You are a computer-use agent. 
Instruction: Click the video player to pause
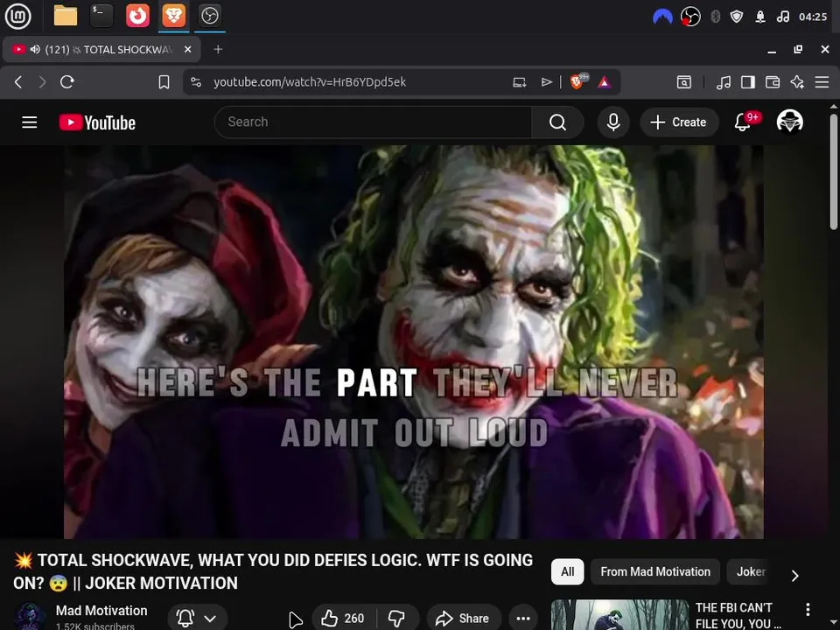pyautogui.click(x=414, y=342)
